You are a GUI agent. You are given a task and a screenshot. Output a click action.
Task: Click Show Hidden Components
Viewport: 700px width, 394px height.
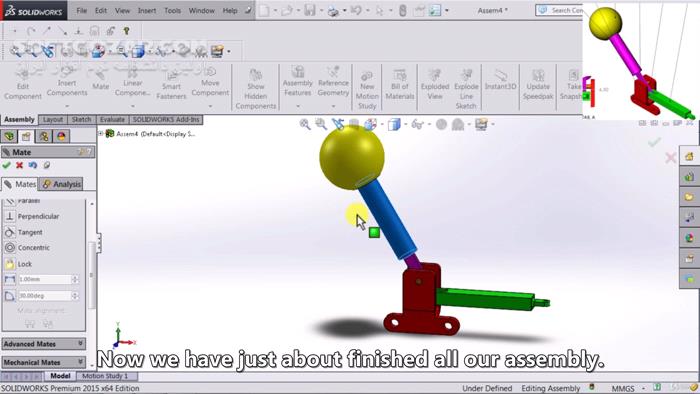[256, 89]
